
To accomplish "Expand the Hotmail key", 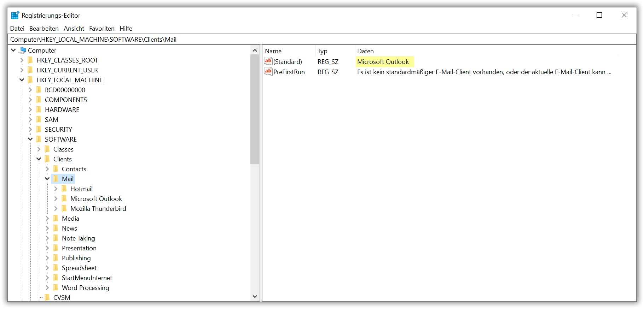I will (56, 189).
